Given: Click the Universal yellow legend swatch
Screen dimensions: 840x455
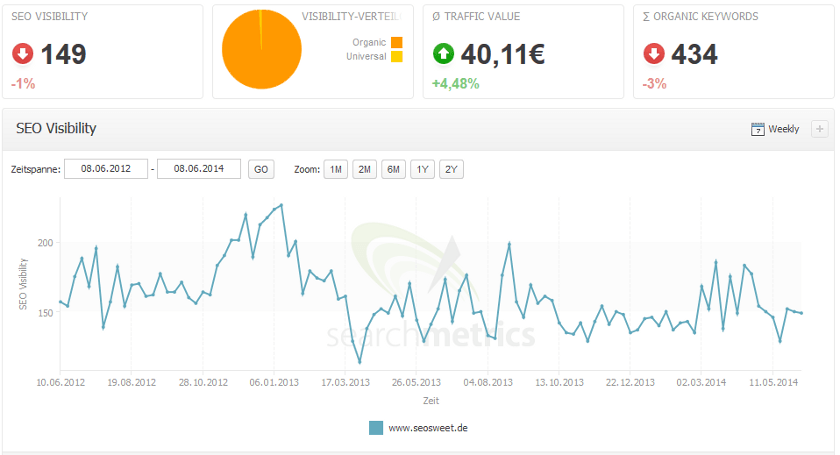Looking at the screenshot, I should coord(397,57).
